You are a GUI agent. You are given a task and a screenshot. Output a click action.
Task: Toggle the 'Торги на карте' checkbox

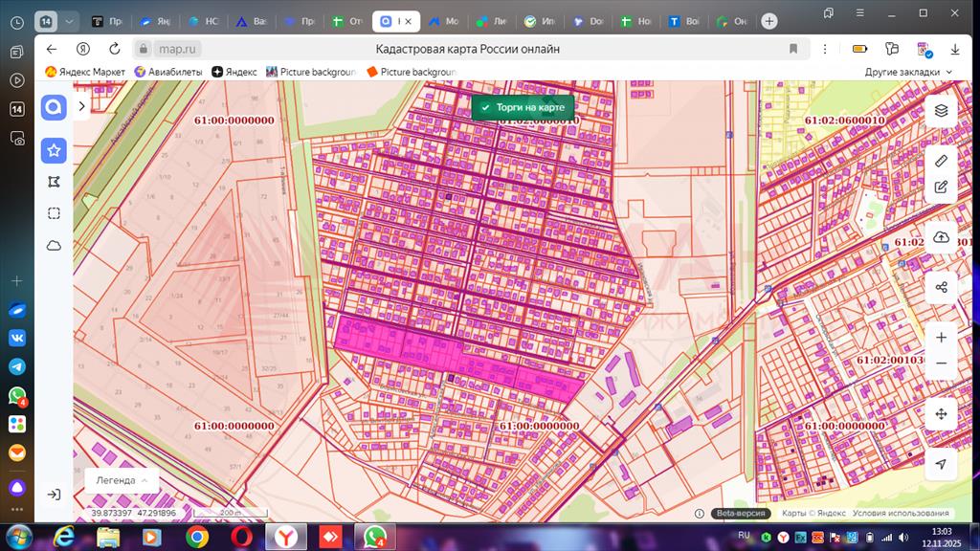click(x=486, y=108)
